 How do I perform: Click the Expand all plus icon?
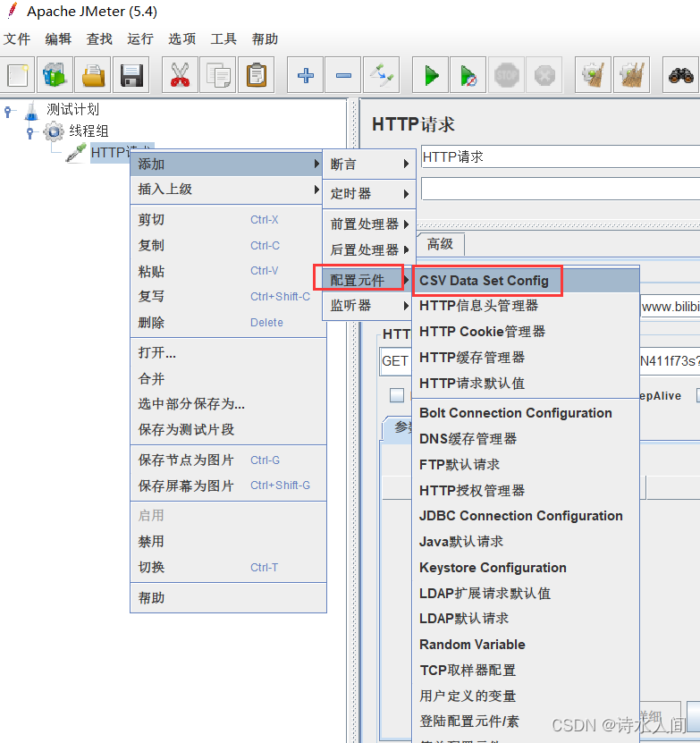point(305,75)
